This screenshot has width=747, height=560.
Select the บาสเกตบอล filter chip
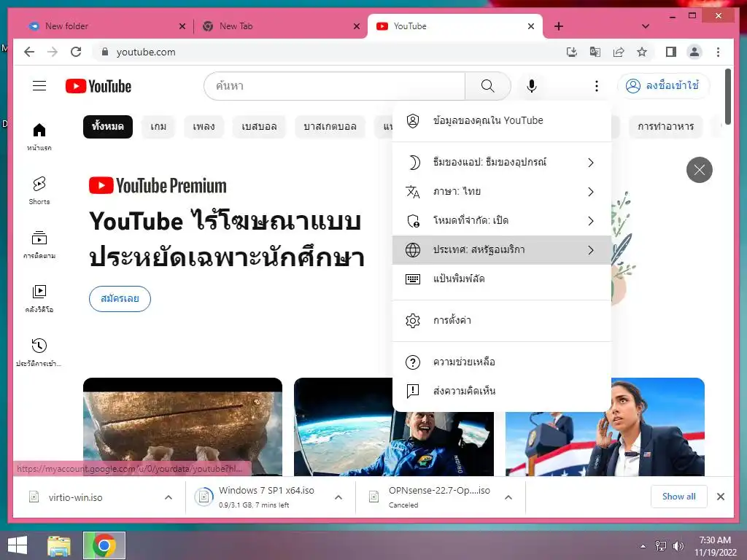click(x=330, y=126)
